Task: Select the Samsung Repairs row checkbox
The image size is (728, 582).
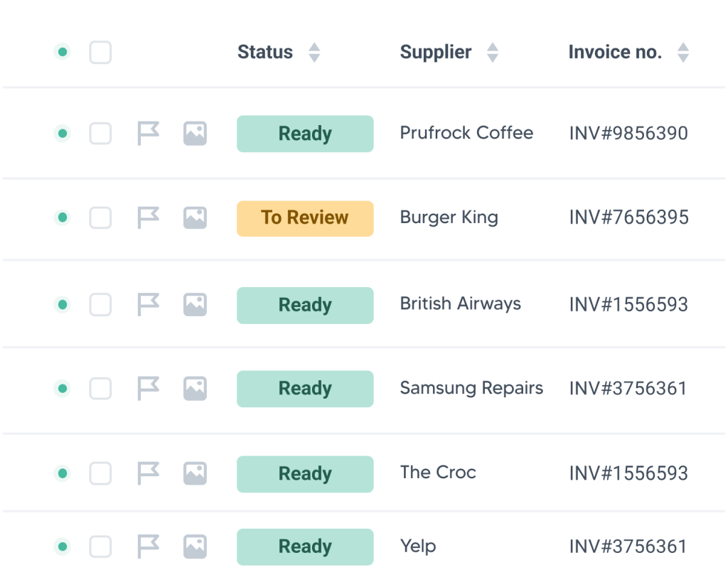Action: 100,388
